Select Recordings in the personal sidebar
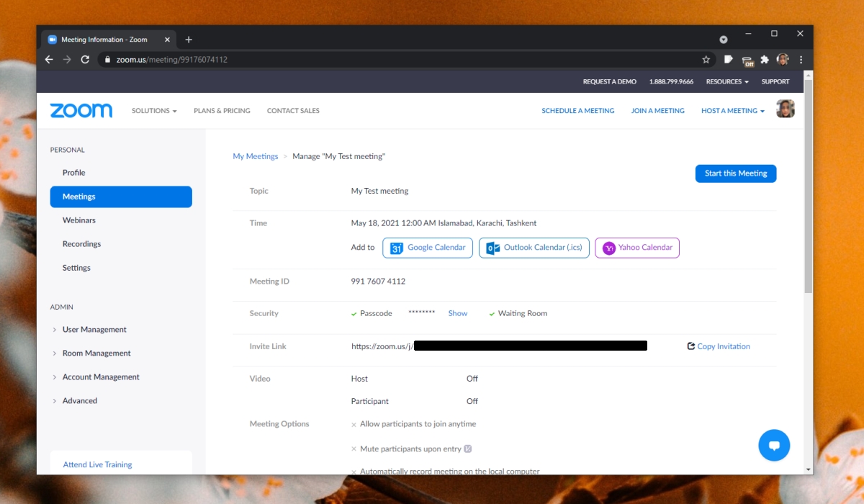 (81, 244)
